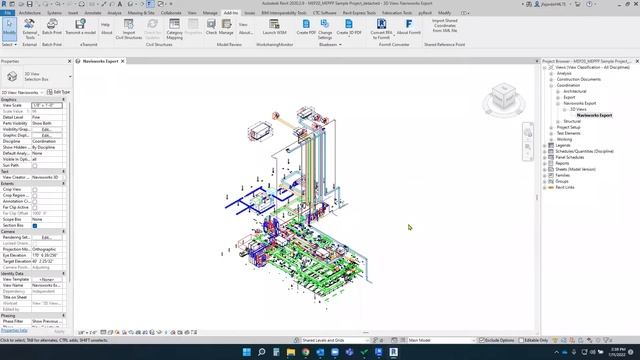
Task: Click the Edit Type button in Properties
Action: coord(58,92)
